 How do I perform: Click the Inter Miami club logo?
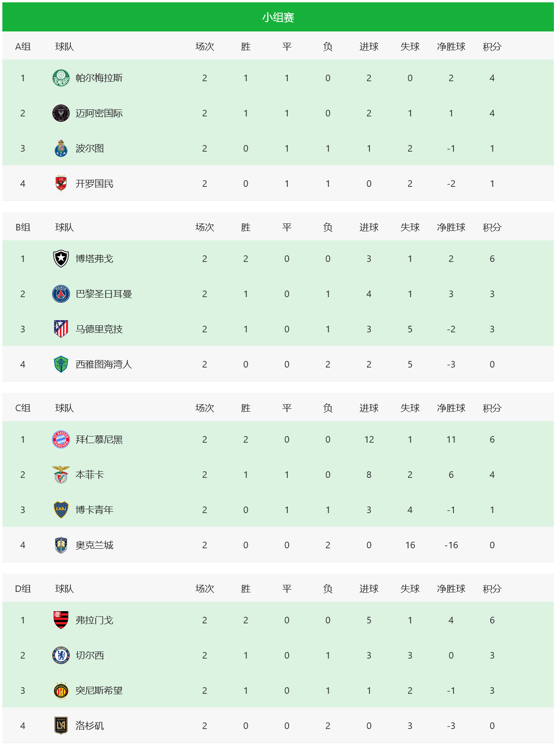coord(61,113)
